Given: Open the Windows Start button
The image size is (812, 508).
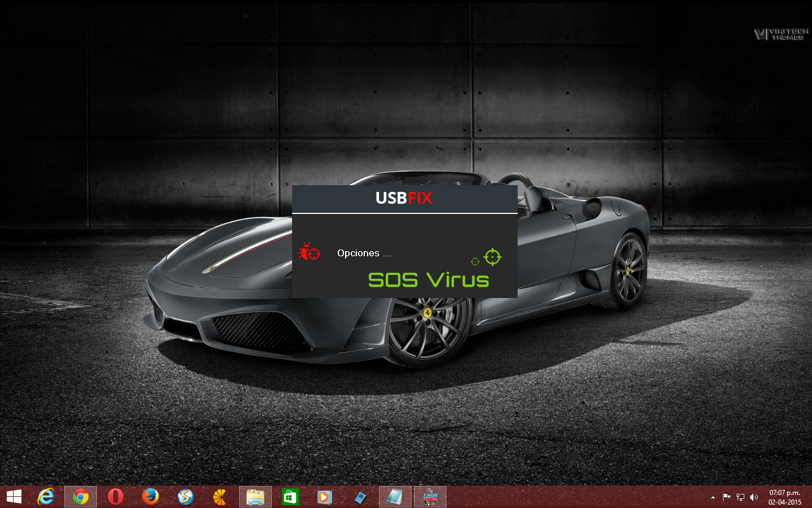Looking at the screenshot, I should (x=14, y=497).
